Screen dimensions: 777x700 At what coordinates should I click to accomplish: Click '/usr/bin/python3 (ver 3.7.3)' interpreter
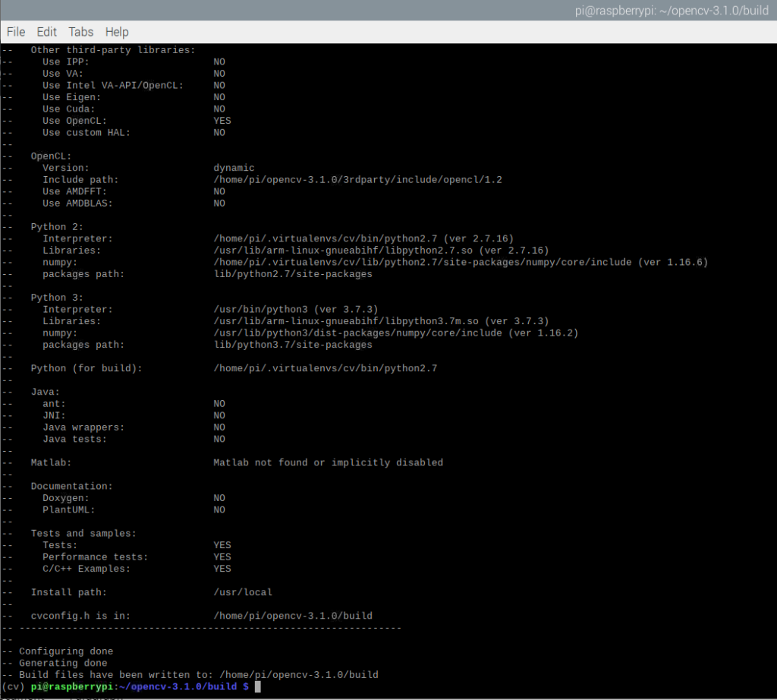[296, 310]
